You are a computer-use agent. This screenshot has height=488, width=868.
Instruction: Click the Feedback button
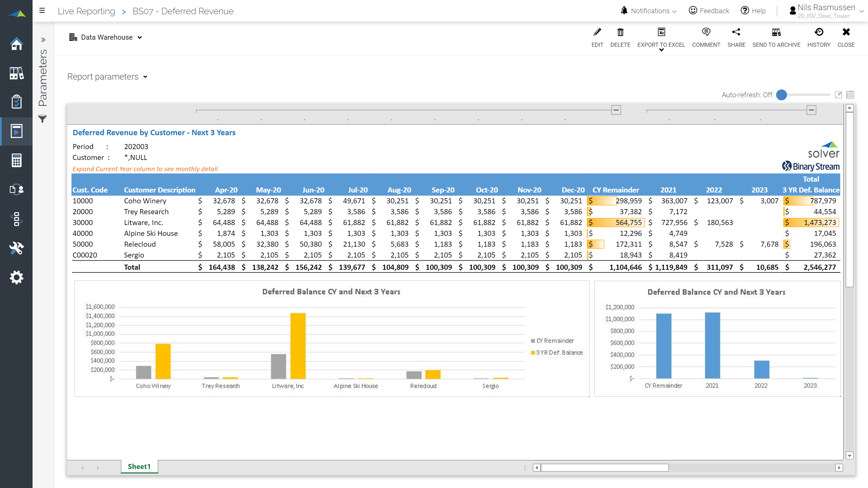pyautogui.click(x=709, y=11)
